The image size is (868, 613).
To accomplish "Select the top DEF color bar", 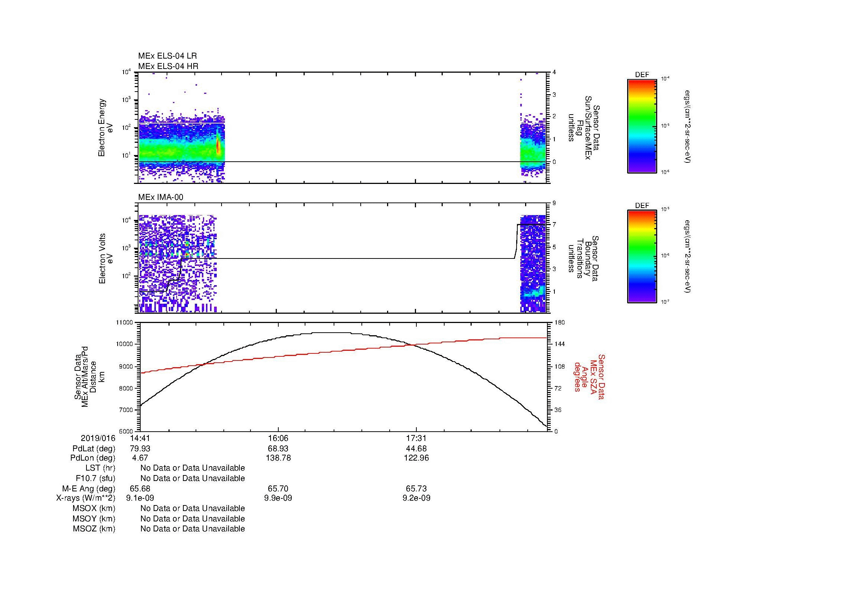I will (642, 126).
